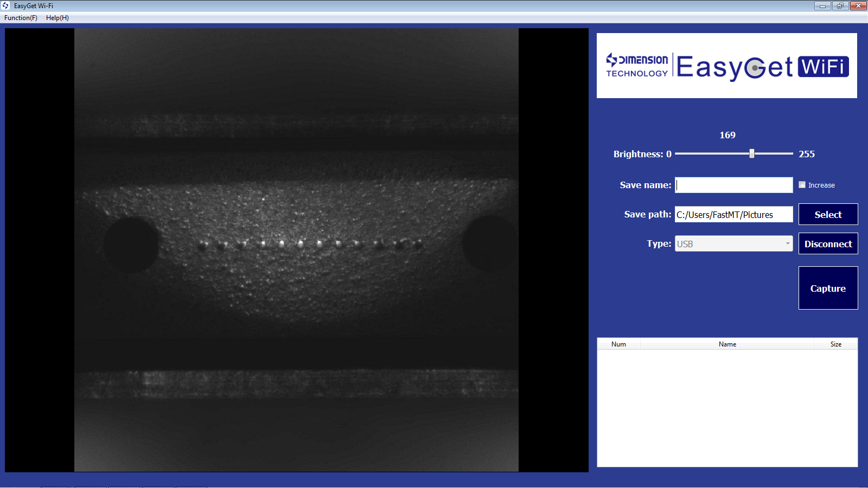
Task: Click the Disconnect button
Action: [x=828, y=243]
